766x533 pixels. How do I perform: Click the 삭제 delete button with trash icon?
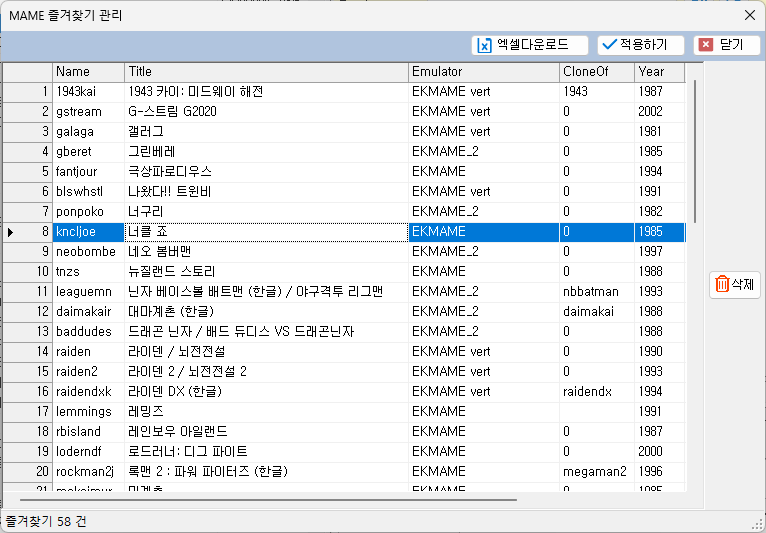[734, 284]
